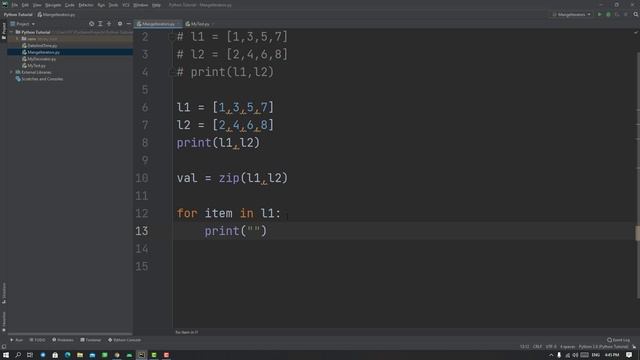The height and width of the screenshot is (360, 640).
Task: Switch to the MyTest.py editor tab
Action: point(198,24)
